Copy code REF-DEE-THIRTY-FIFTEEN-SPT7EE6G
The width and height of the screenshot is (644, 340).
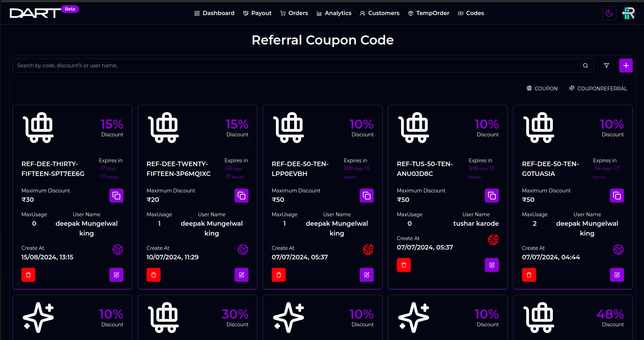tap(116, 196)
